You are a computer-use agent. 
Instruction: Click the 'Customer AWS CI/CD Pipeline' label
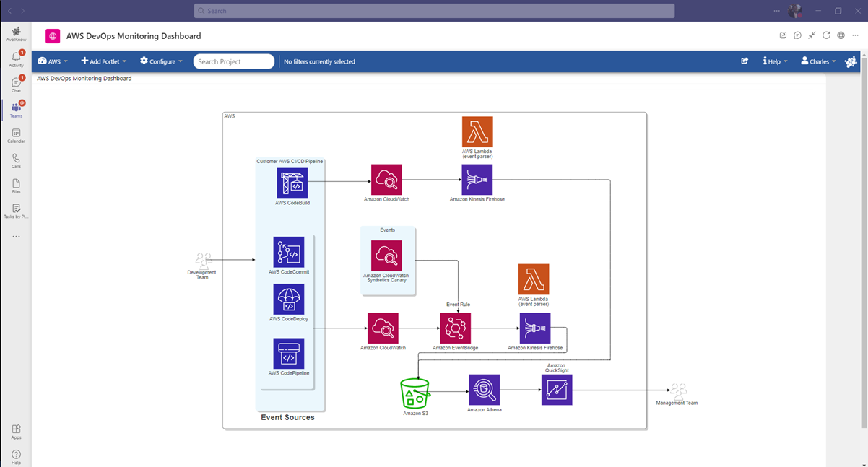(x=290, y=161)
